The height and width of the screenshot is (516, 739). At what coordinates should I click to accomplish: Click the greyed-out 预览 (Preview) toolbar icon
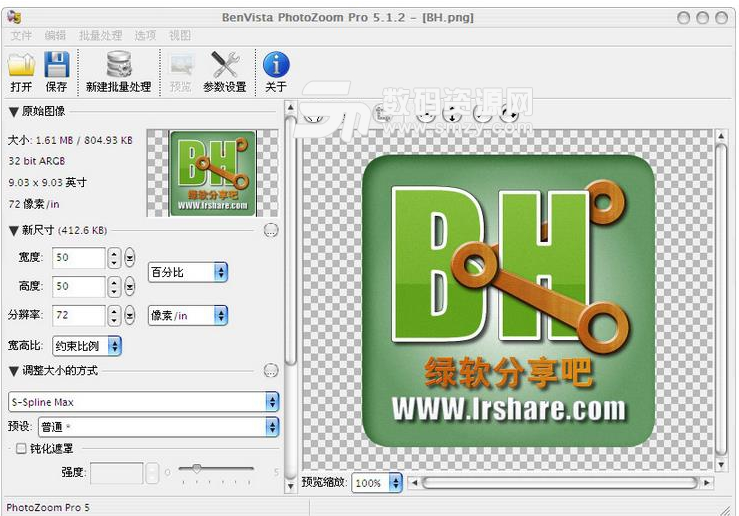(x=181, y=65)
